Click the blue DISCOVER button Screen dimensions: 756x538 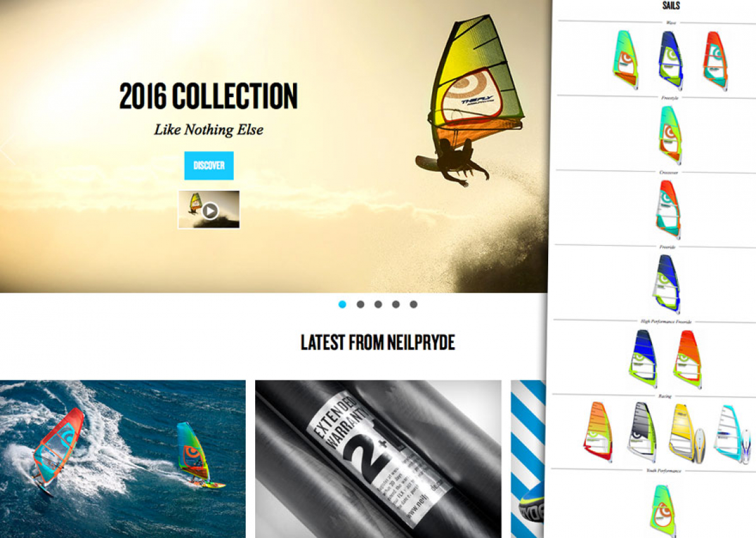pos(209,166)
